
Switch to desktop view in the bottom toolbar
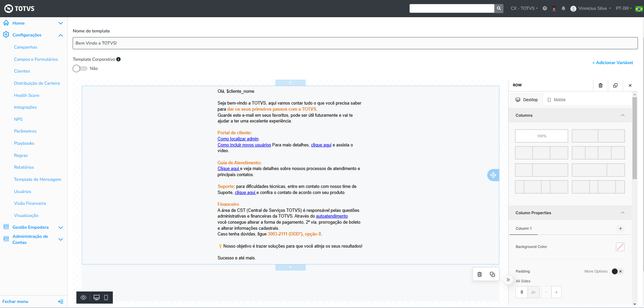(97, 298)
